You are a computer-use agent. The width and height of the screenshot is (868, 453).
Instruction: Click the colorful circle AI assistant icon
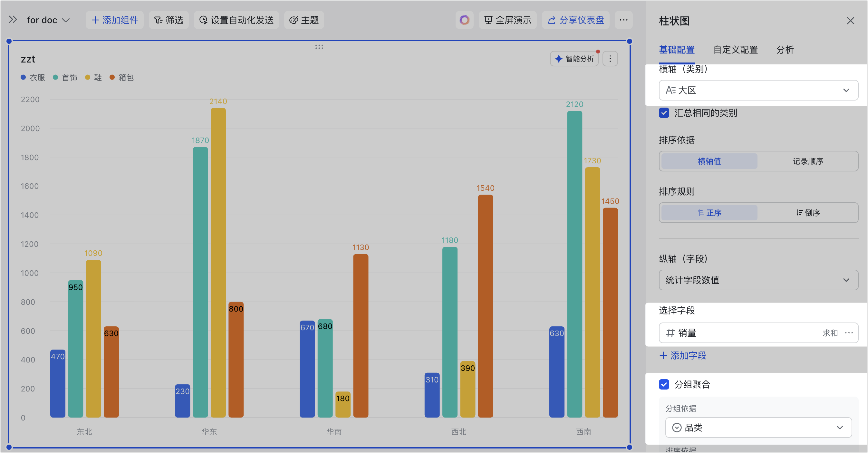pos(464,20)
